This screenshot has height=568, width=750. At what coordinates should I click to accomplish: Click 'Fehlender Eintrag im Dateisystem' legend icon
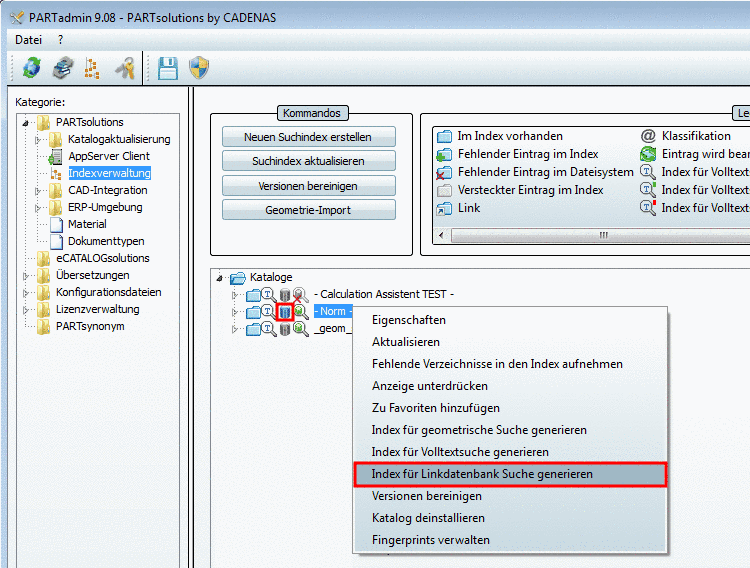pyautogui.click(x=444, y=172)
